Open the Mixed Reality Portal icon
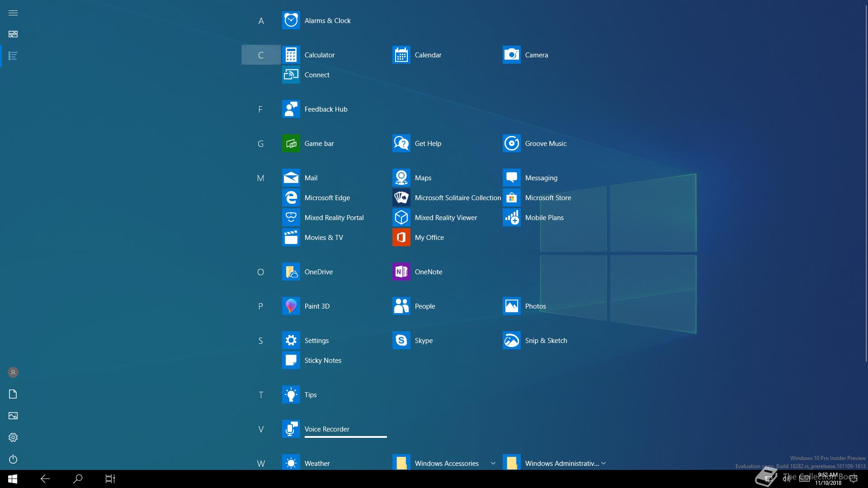 click(291, 218)
